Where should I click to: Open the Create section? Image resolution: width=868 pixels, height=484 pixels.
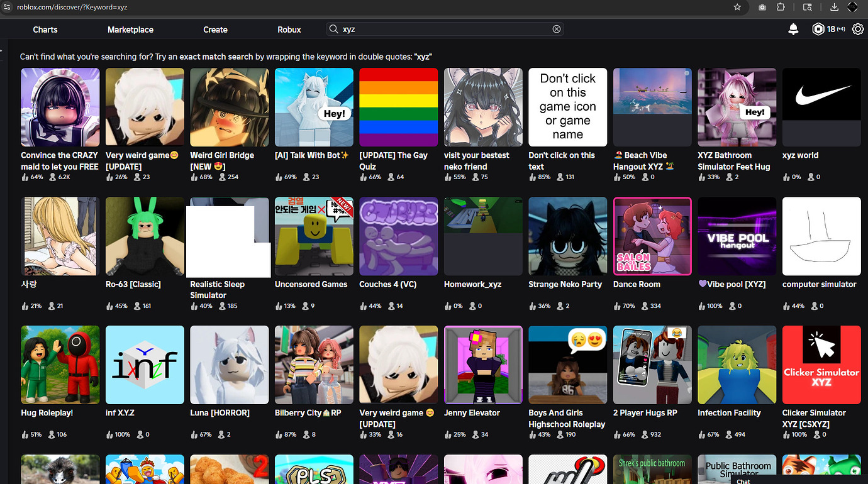coord(215,30)
